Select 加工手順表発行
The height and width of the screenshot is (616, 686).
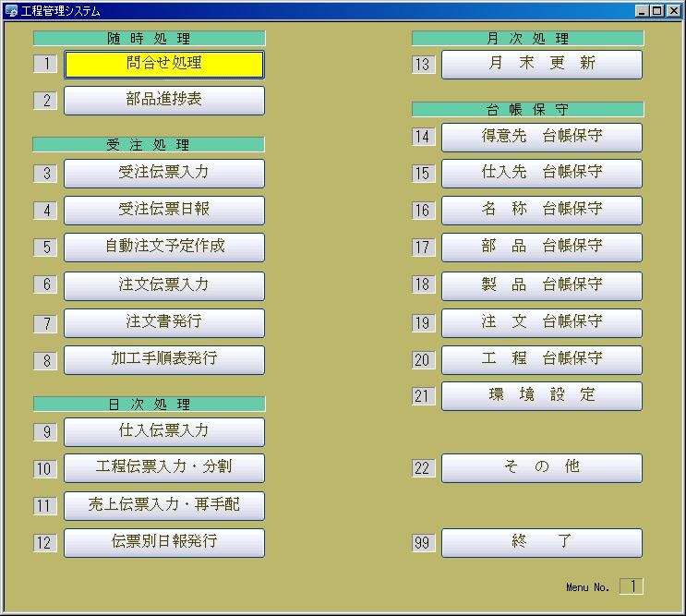(x=163, y=359)
